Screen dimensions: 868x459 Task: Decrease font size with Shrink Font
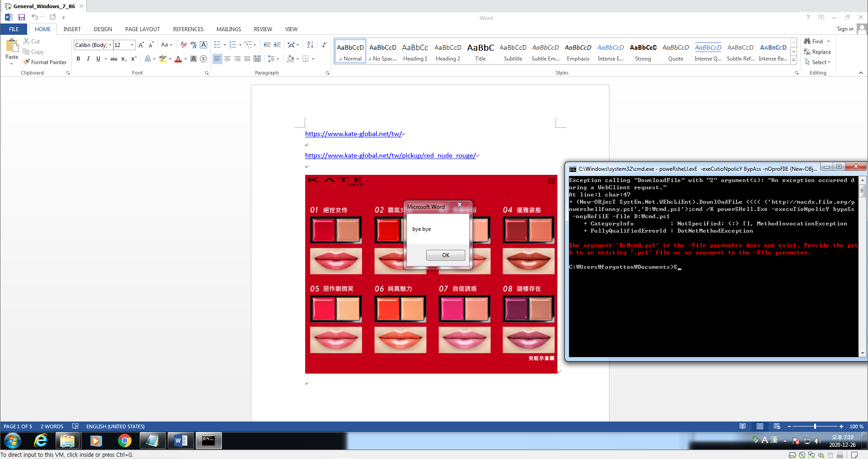click(x=151, y=45)
